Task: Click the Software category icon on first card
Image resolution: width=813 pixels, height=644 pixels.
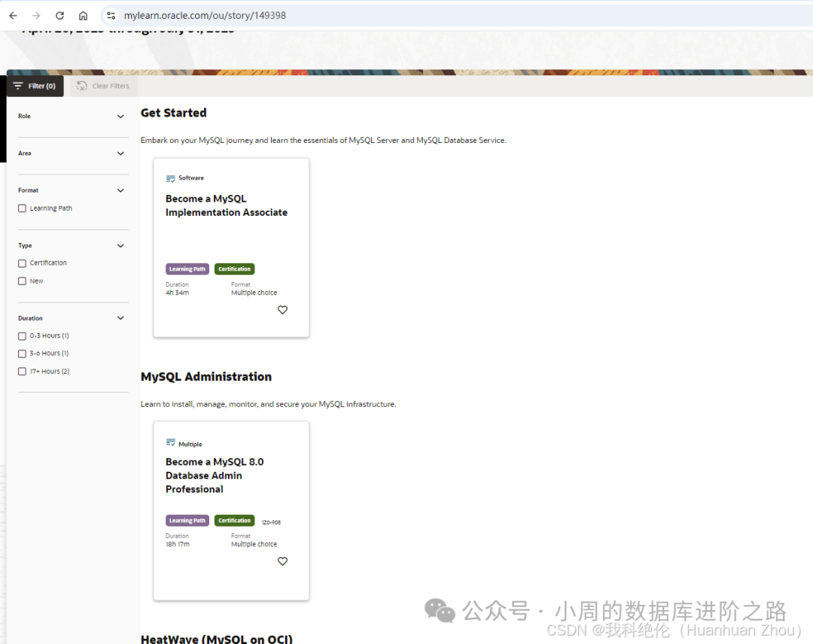Action: pyautogui.click(x=171, y=179)
